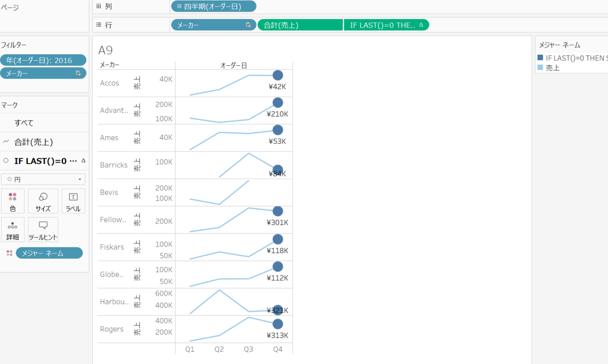This screenshot has height=364, width=608.
Task: Select the Advant.. row label
Action: [x=115, y=110]
